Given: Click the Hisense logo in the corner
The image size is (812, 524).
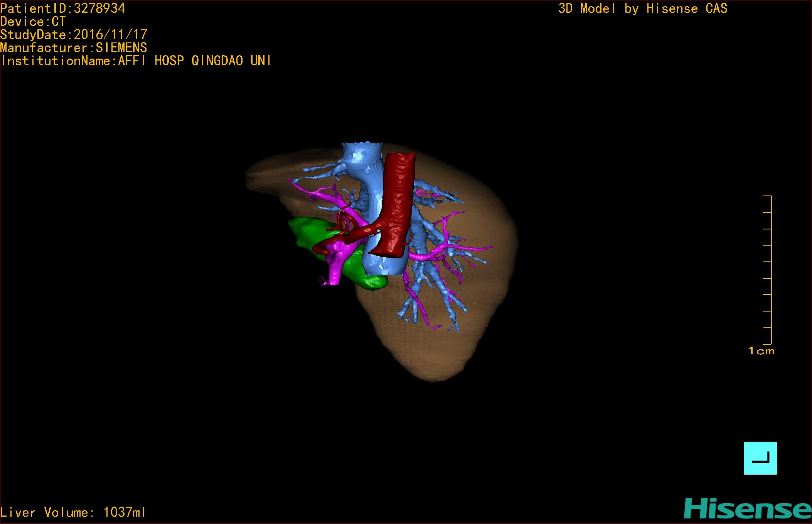Looking at the screenshot, I should pos(747,509).
